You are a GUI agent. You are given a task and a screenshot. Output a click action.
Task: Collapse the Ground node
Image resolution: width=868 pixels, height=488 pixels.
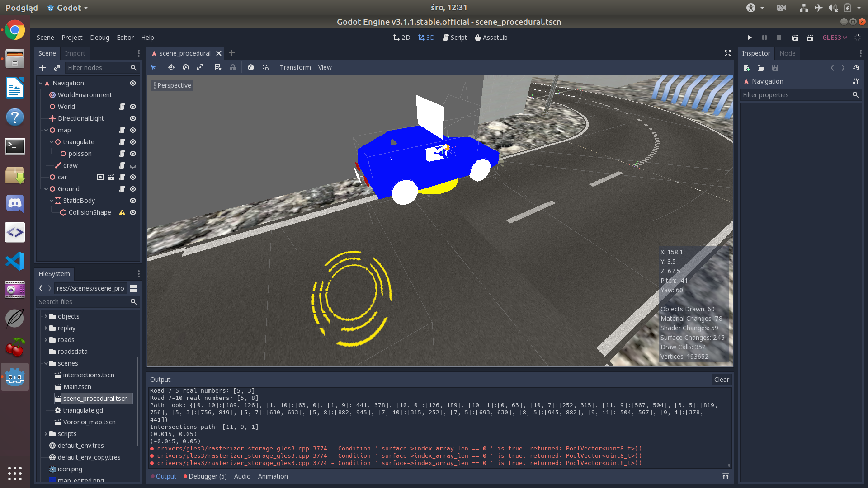tap(46, 189)
